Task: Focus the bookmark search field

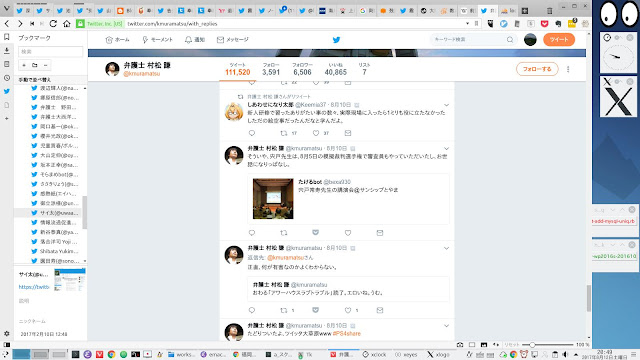Action: [x=50, y=51]
